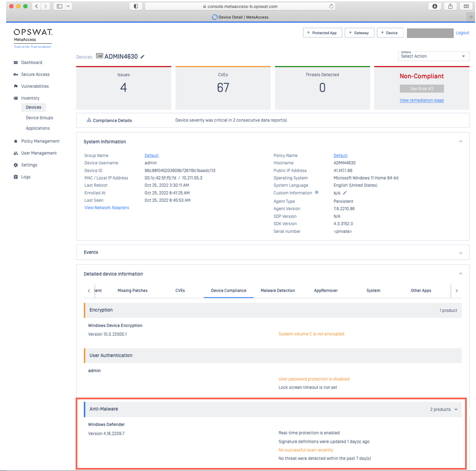This screenshot has height=471, width=476.
Task: Click the Vulnerabilities flag icon
Action: (x=16, y=86)
